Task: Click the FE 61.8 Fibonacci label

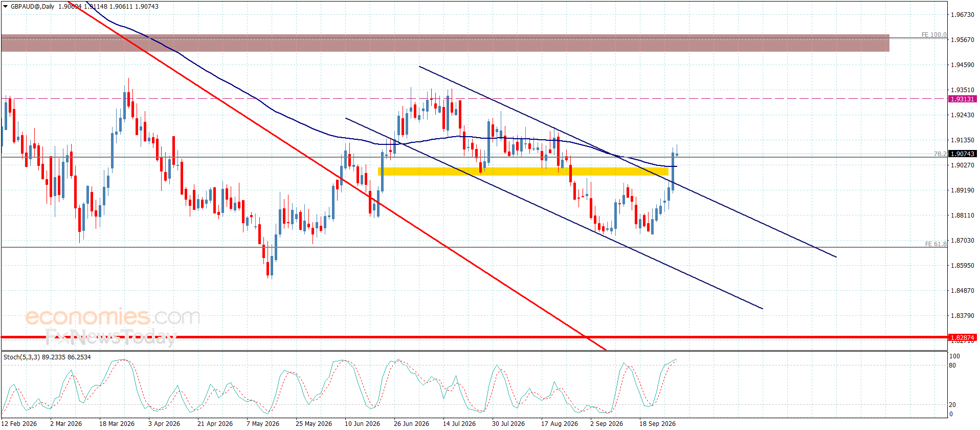Action: click(936, 244)
